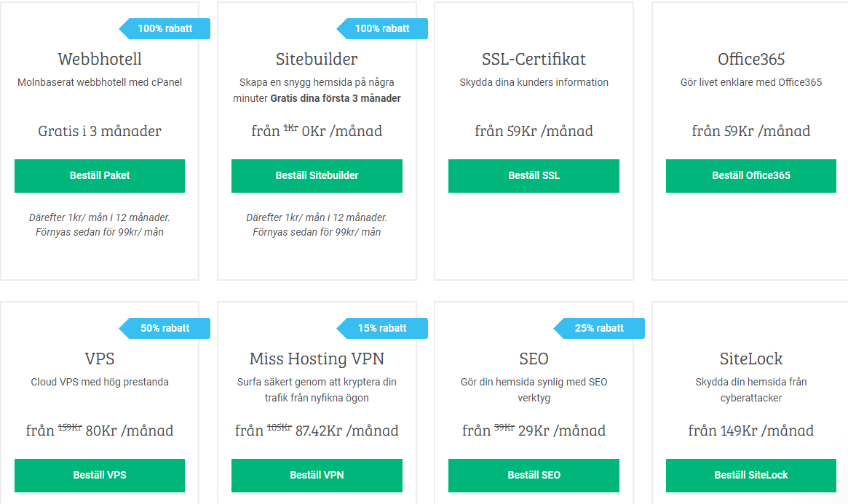Open the Webbhotell heading
The width and height of the screenshot is (848, 504).
pos(100,59)
